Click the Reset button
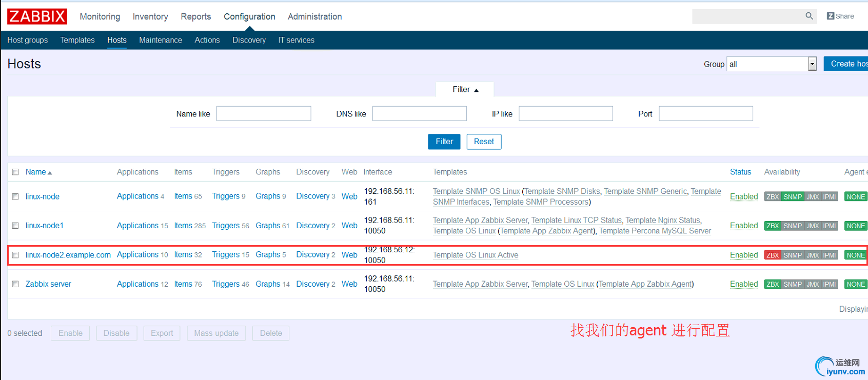868x380 pixels. [484, 142]
